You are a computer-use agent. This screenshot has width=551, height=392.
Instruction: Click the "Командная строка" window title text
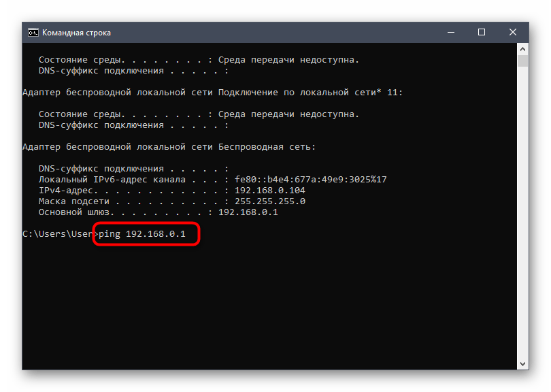[76, 32]
